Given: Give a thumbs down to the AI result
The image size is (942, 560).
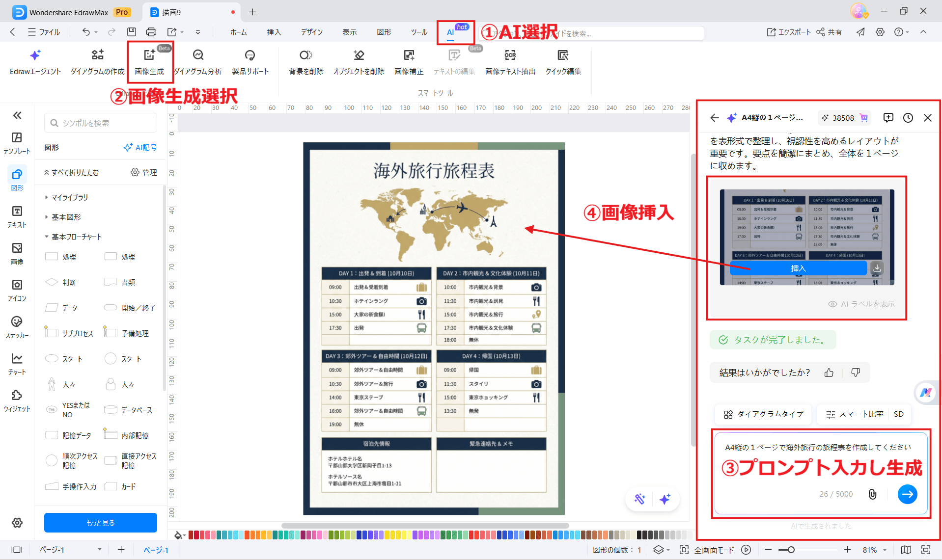Looking at the screenshot, I should (856, 373).
